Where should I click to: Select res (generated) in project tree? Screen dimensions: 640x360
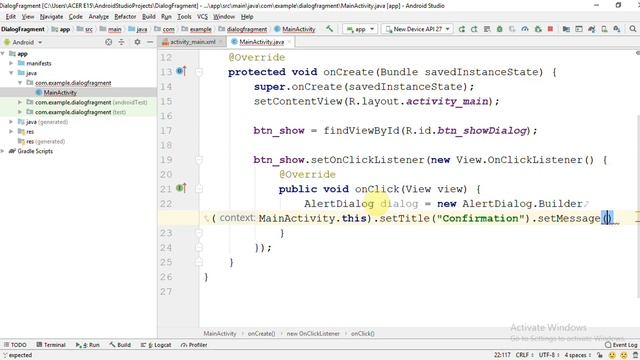click(x=42, y=141)
